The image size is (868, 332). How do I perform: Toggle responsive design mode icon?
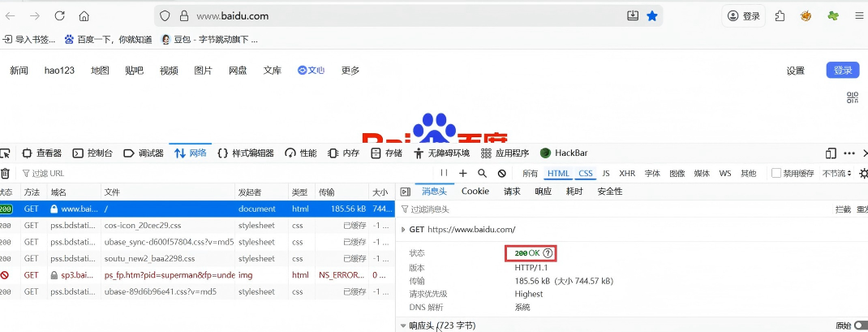tap(831, 153)
